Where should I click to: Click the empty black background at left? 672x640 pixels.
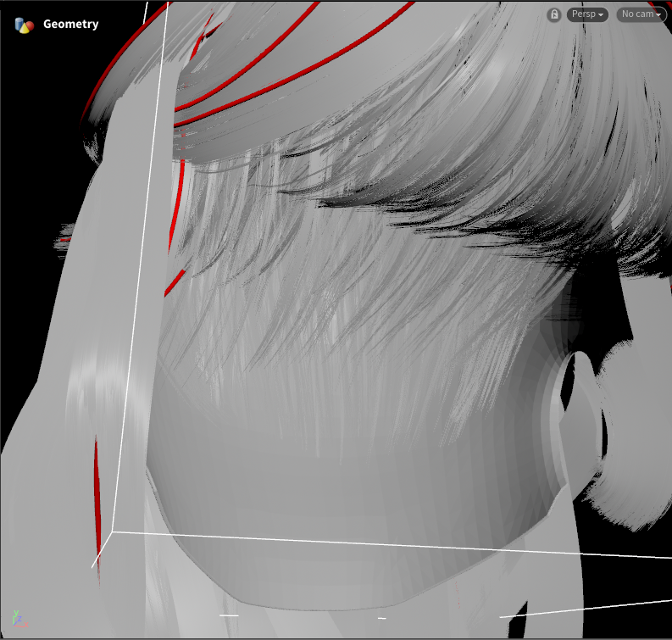pos(39,129)
